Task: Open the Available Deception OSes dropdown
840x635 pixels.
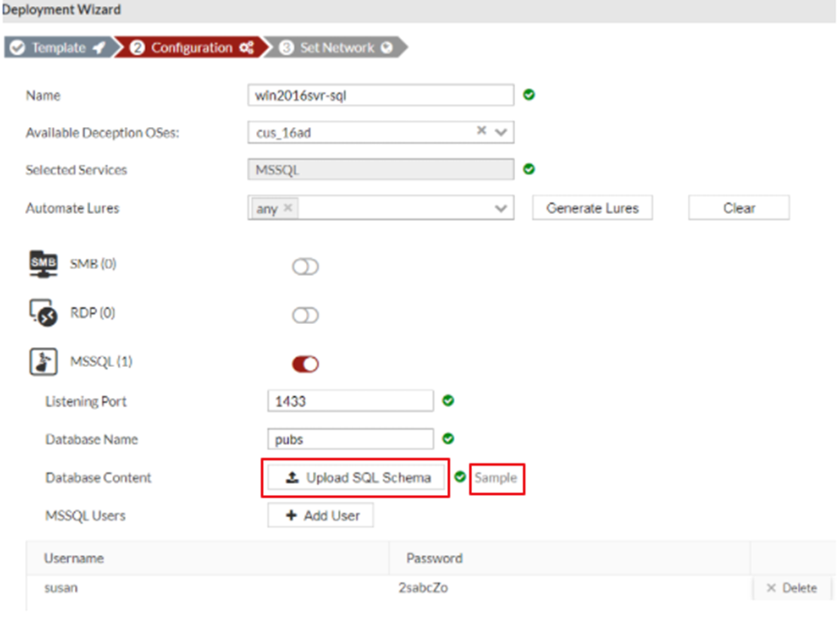Action: pos(501,132)
